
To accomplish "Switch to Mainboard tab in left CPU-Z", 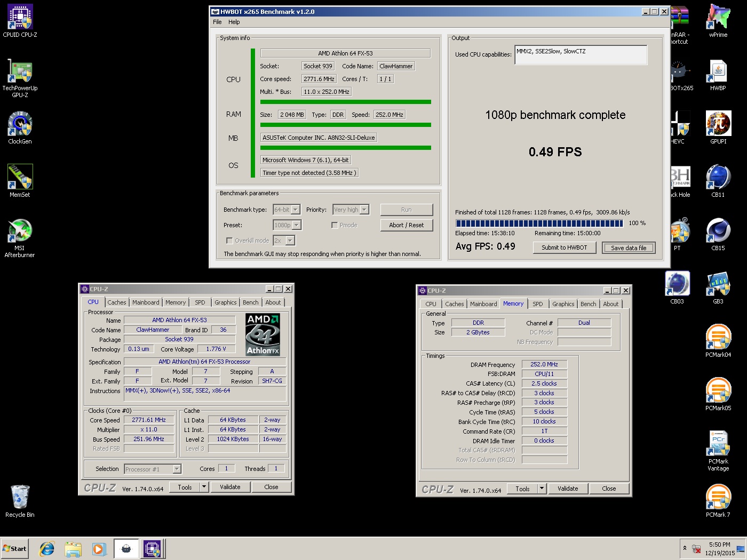I will (x=146, y=302).
